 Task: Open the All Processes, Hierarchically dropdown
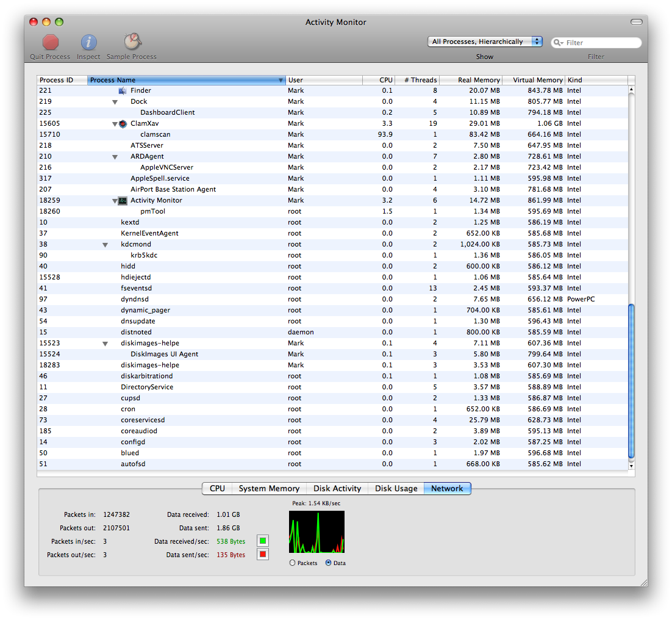click(485, 41)
